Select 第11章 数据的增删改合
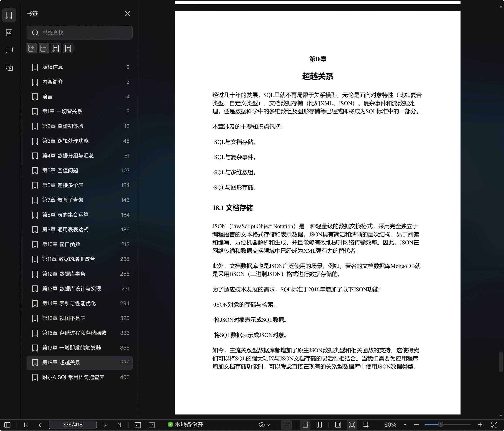This screenshot has width=504, height=431. tap(80, 259)
